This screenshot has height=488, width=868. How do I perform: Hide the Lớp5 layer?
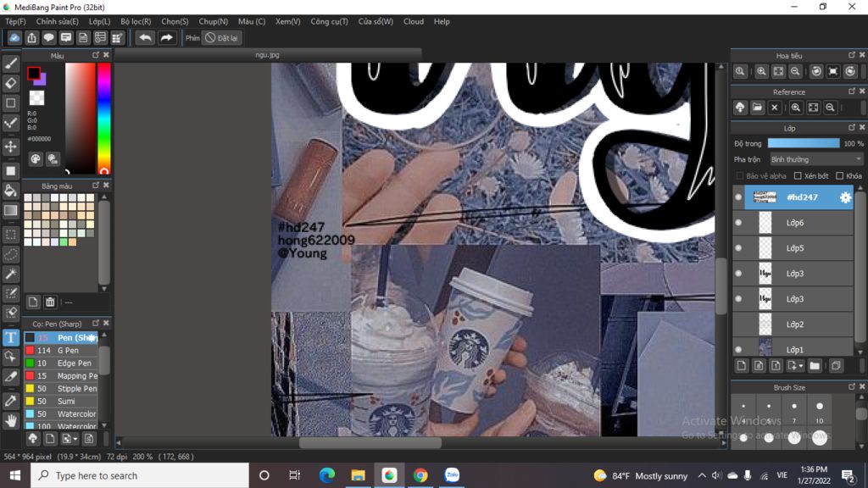(x=738, y=248)
